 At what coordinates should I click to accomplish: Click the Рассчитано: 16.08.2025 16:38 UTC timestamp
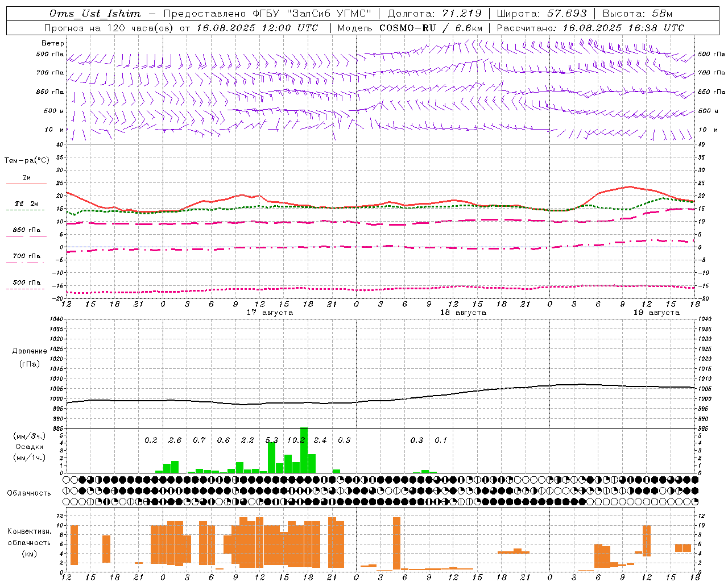coord(590,28)
